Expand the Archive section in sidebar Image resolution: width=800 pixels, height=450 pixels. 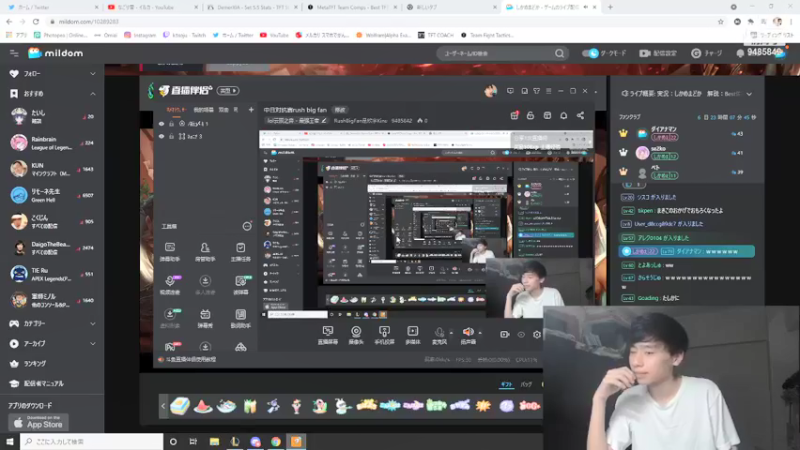point(92,344)
